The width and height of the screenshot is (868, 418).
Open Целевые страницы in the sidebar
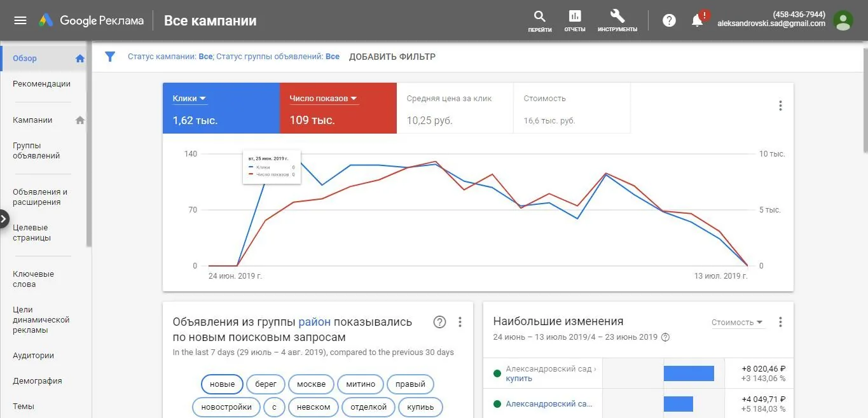point(32,233)
